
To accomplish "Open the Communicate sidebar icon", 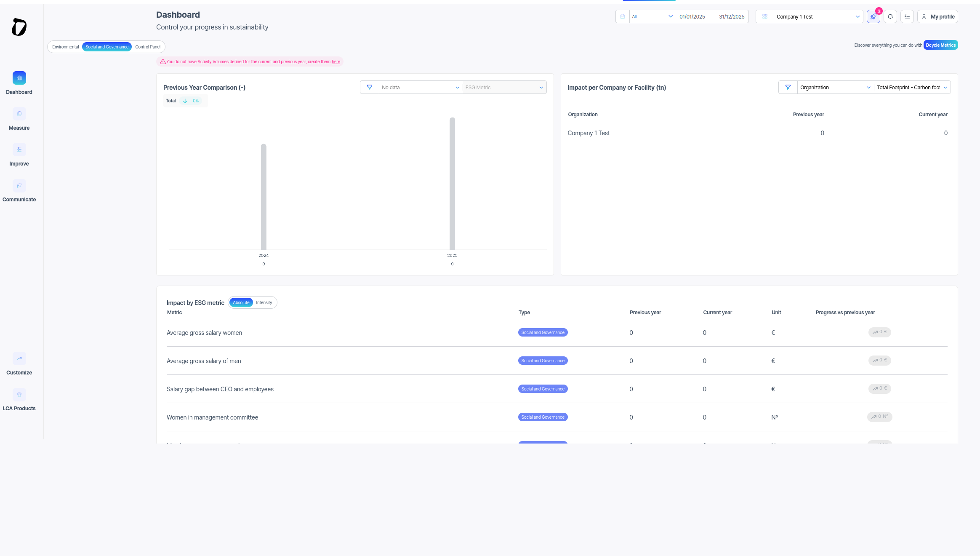I will pos(19,185).
